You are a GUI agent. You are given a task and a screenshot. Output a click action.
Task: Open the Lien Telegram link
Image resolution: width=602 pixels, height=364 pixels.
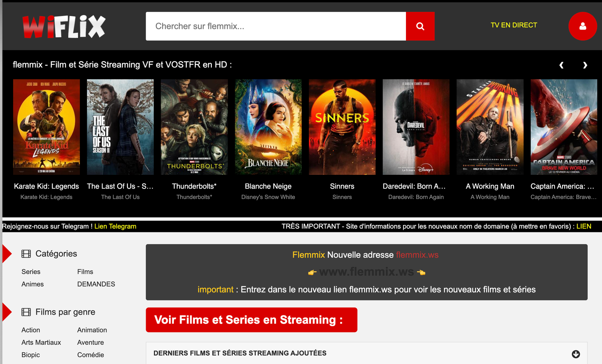coord(115,226)
